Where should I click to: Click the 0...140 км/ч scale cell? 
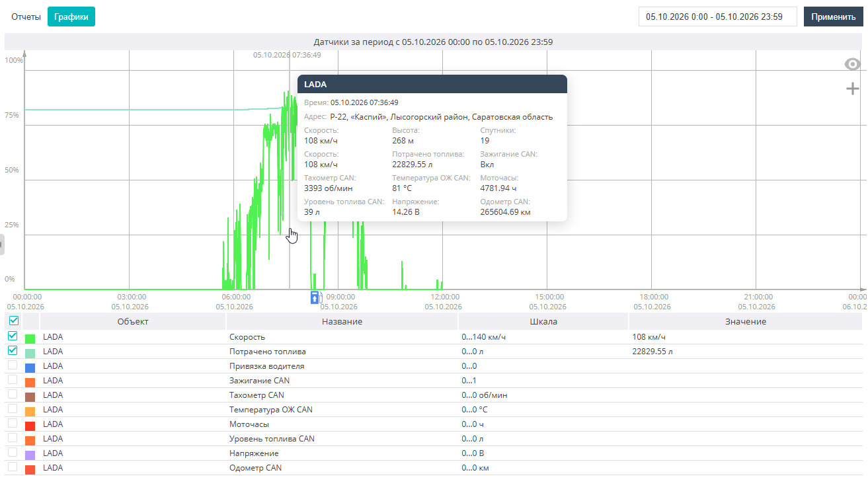[483, 337]
